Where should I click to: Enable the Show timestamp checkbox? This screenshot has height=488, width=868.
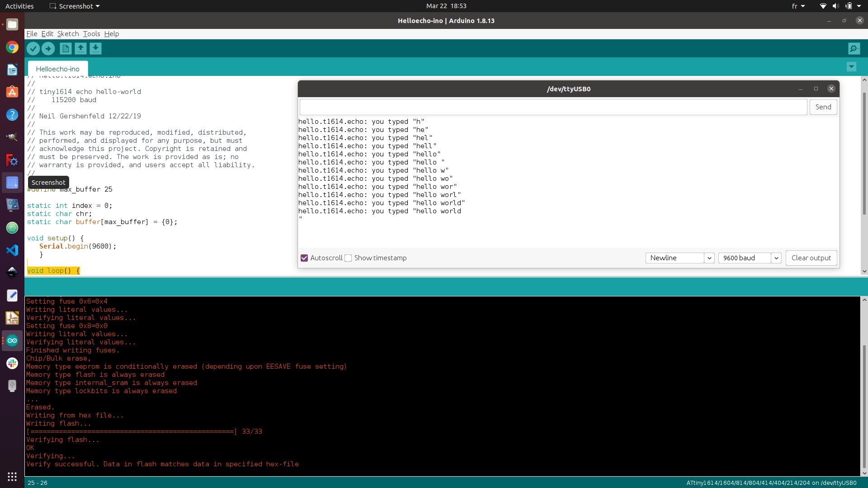click(x=348, y=258)
